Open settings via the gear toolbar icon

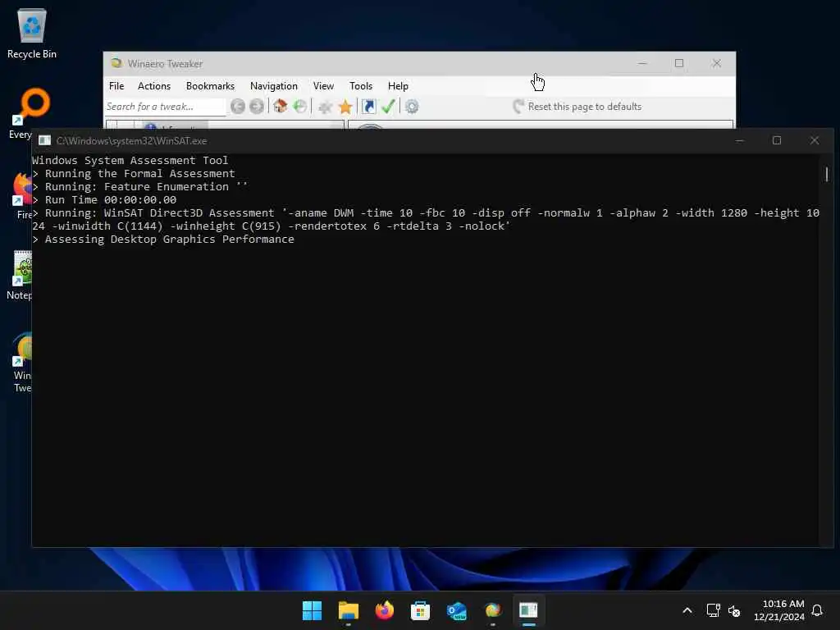click(412, 107)
